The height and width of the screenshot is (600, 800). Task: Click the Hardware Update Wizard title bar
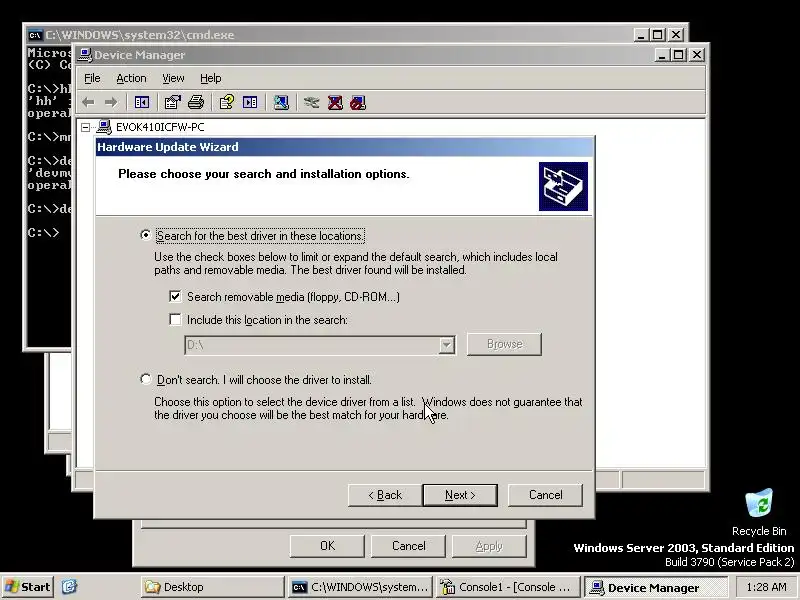click(344, 147)
